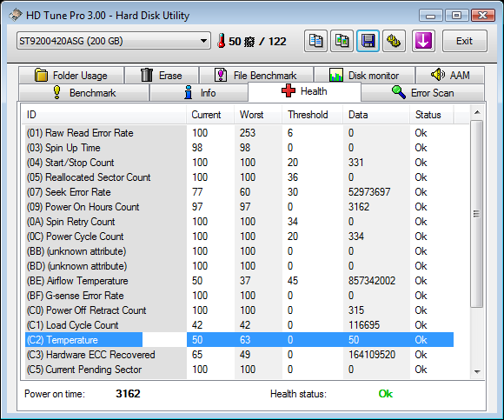Click the Data column header

click(x=376, y=115)
